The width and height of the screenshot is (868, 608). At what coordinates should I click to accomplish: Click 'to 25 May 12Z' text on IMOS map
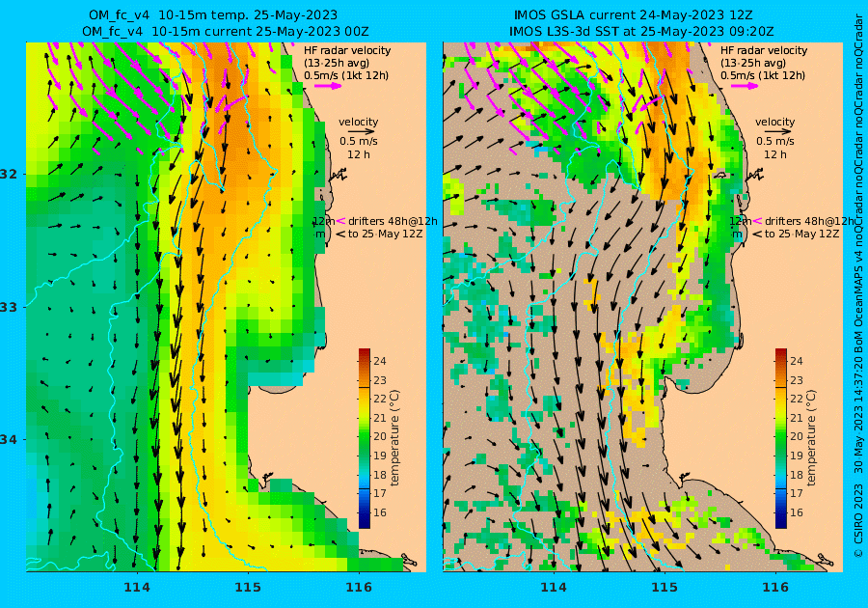802,235
